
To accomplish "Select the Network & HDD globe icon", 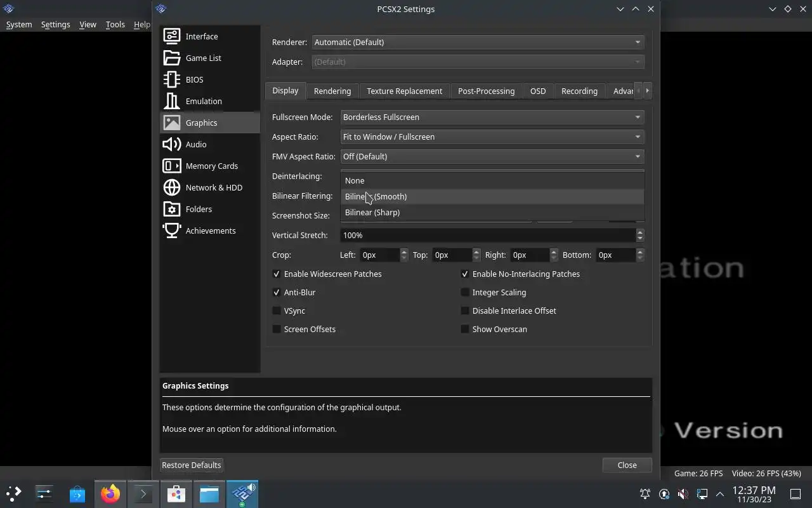I will (x=172, y=187).
